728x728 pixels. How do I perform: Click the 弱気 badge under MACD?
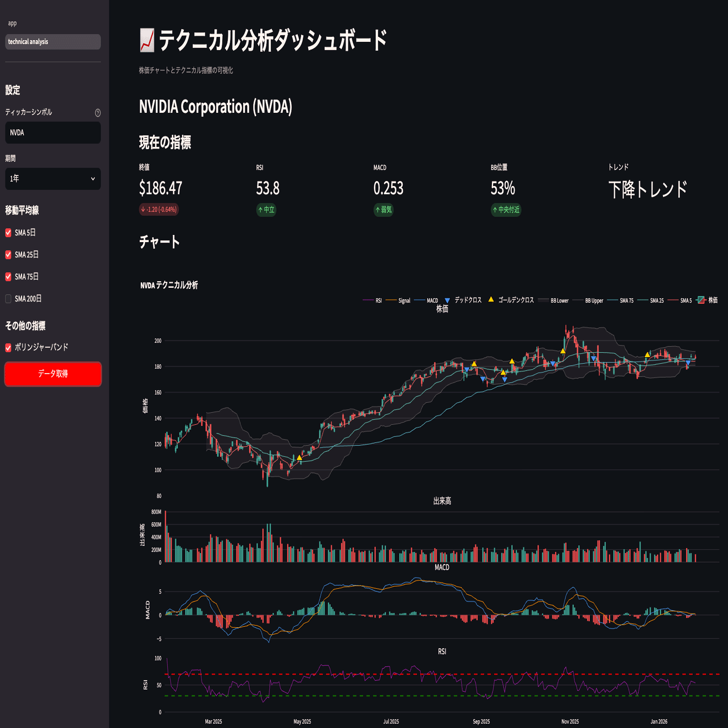pos(384,210)
